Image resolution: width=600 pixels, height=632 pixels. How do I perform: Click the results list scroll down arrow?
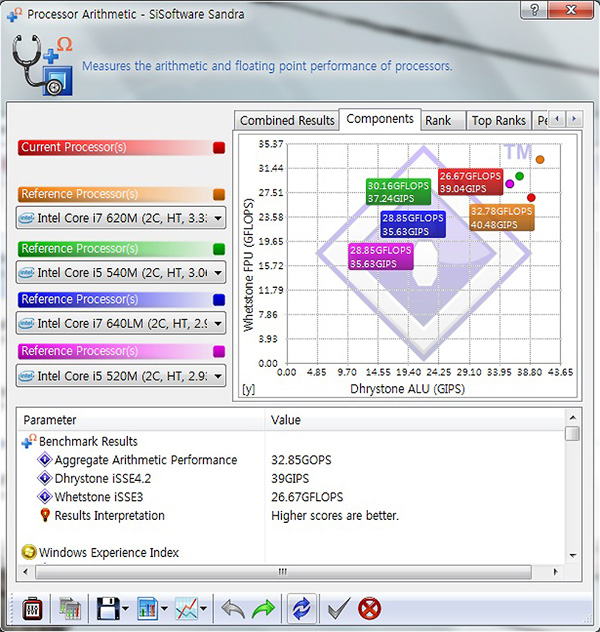(x=573, y=555)
